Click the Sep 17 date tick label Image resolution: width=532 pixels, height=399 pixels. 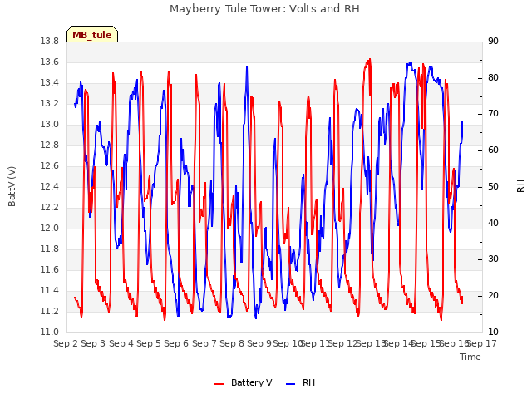(482, 343)
